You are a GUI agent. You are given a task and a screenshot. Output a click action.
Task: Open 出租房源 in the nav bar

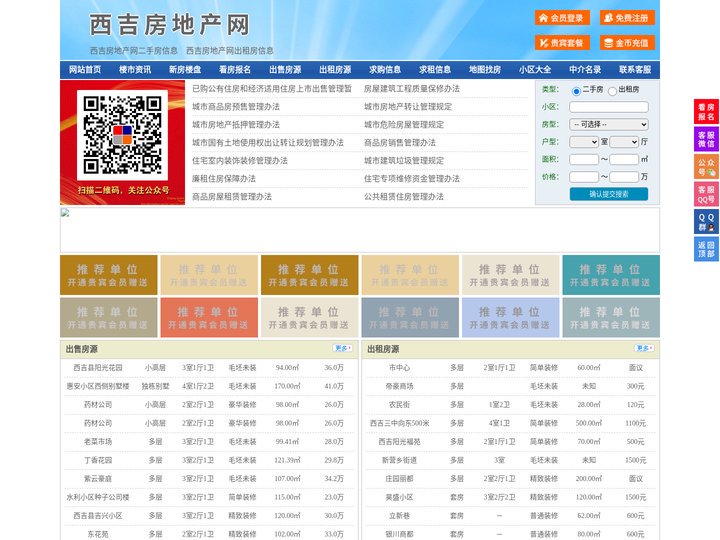click(335, 70)
